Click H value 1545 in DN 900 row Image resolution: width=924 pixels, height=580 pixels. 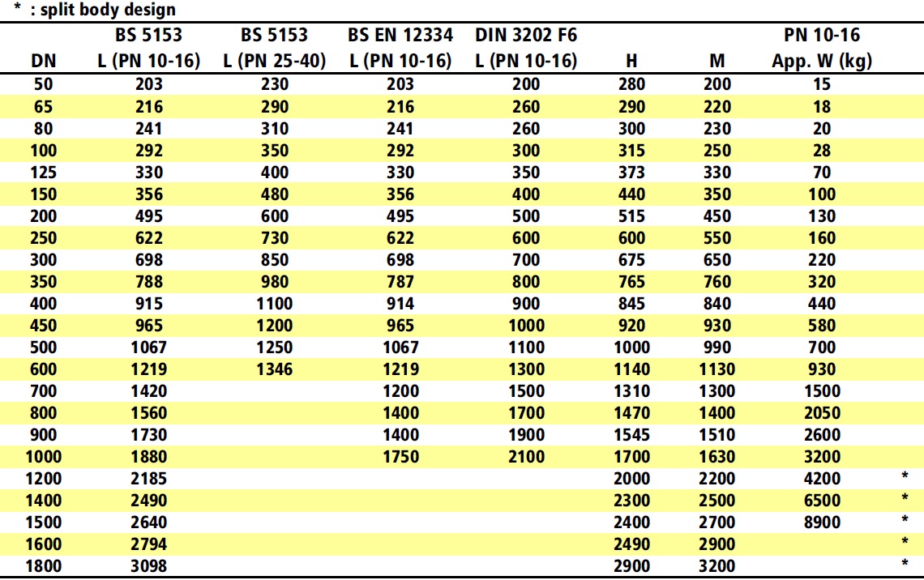[631, 434]
